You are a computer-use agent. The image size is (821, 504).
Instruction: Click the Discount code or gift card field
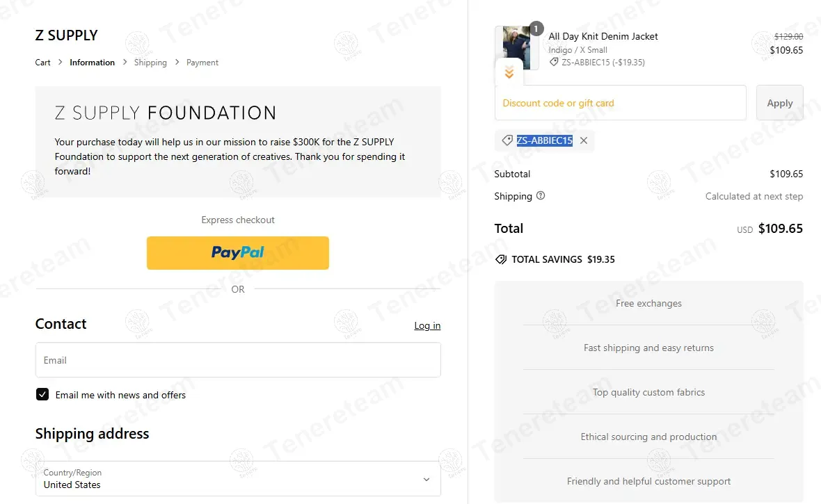tap(620, 103)
